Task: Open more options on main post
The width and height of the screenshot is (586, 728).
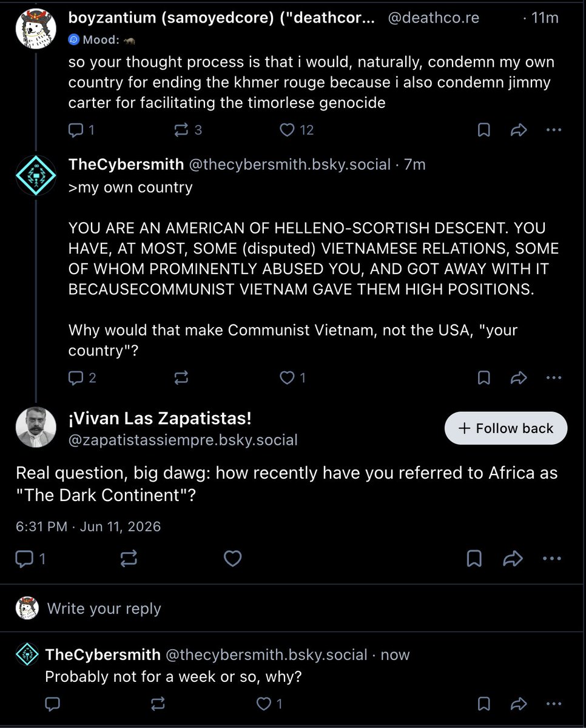Action: [x=551, y=559]
